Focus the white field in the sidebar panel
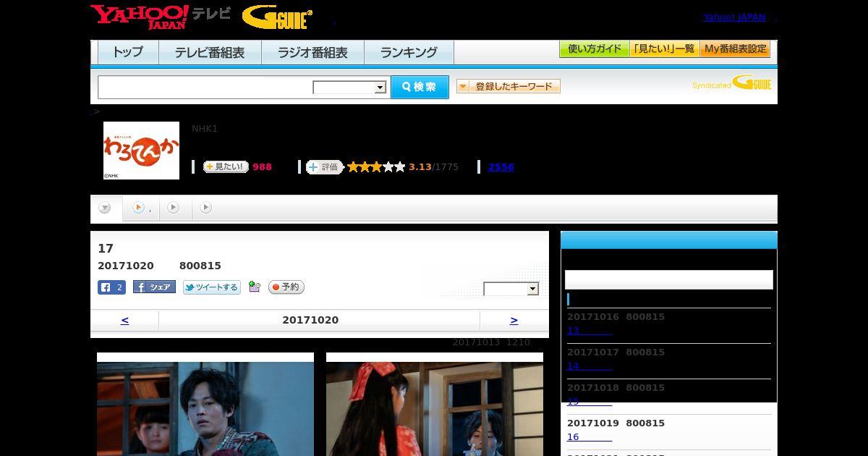This screenshot has width=868, height=456. pos(669,279)
